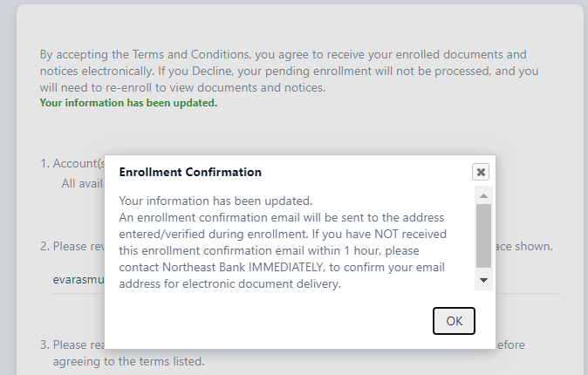Screen dimensions: 588x375
Task: Click "agreeing to the terms listed." text
Action: tap(128, 361)
